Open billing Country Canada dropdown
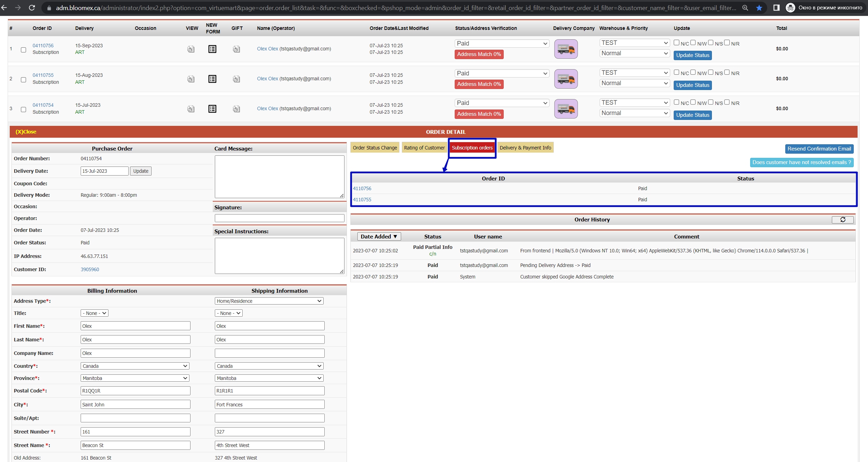This screenshot has height=462, width=868. click(x=135, y=366)
